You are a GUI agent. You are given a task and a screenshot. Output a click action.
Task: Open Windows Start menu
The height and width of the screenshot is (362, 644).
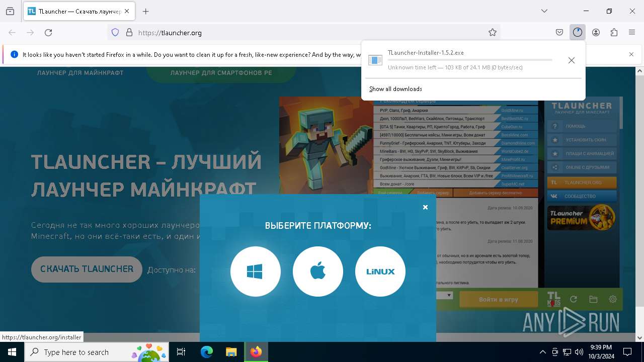point(12,352)
